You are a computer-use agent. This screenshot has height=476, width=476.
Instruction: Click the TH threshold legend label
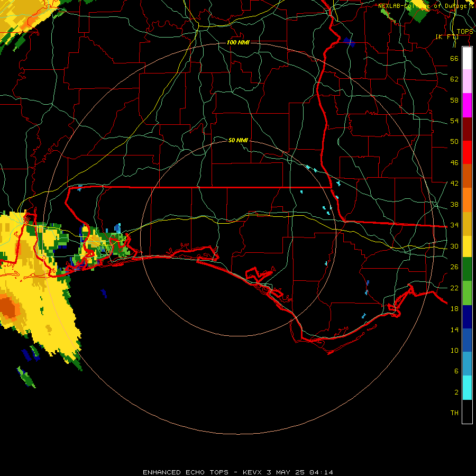click(454, 413)
